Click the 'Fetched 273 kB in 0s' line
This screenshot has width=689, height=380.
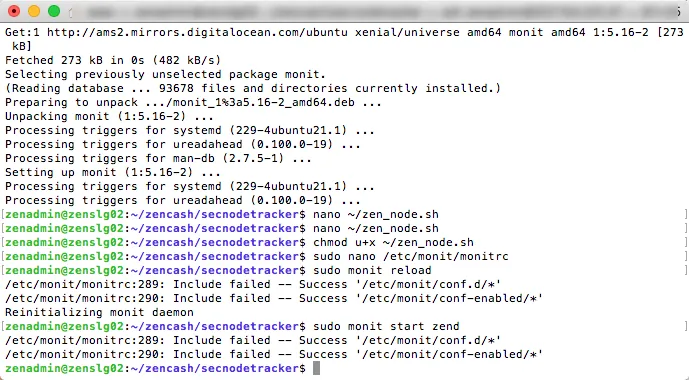click(x=113, y=60)
